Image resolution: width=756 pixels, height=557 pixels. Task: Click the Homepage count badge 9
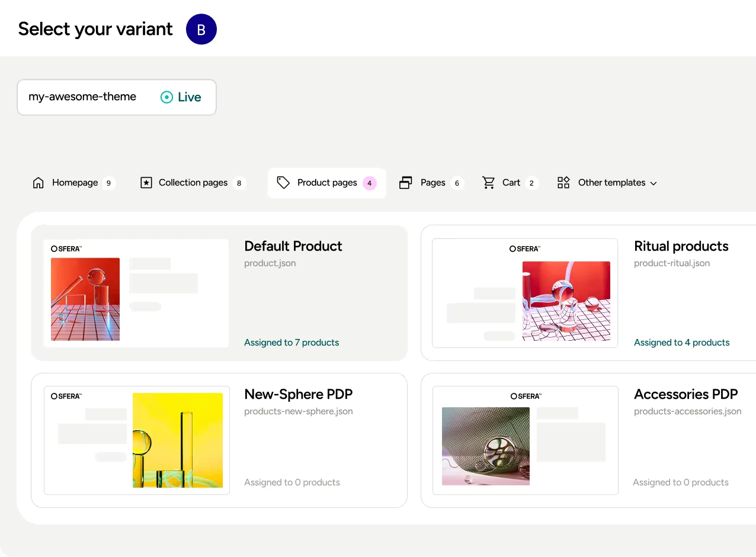108,183
